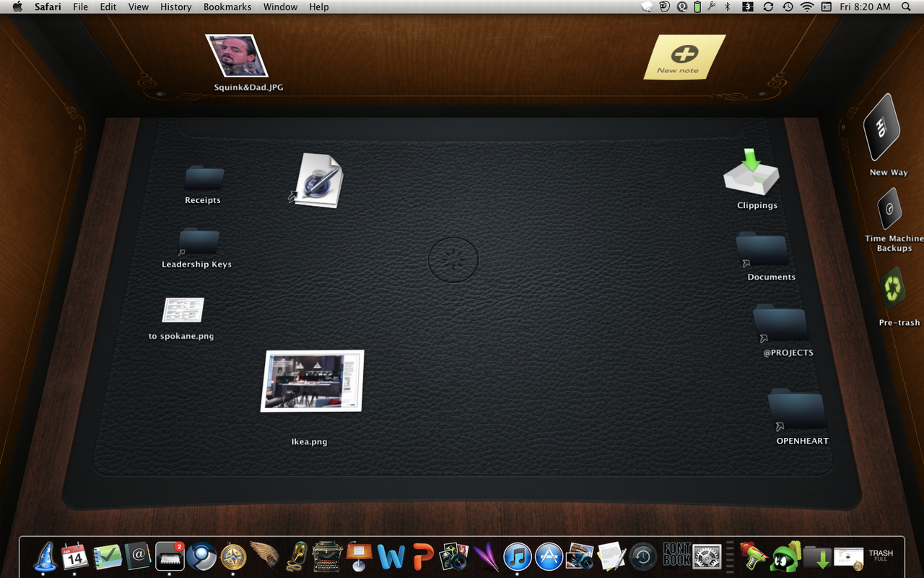Open the scissors menu bar icon

[712, 7]
